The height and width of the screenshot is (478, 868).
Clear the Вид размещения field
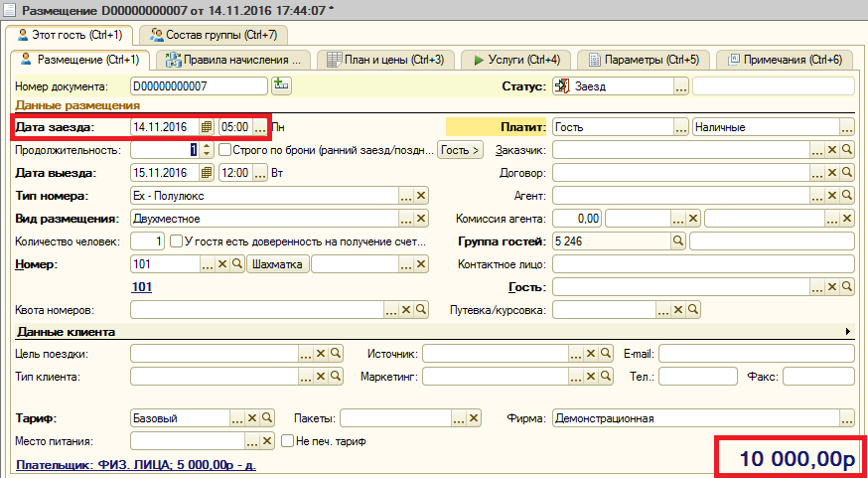(421, 219)
